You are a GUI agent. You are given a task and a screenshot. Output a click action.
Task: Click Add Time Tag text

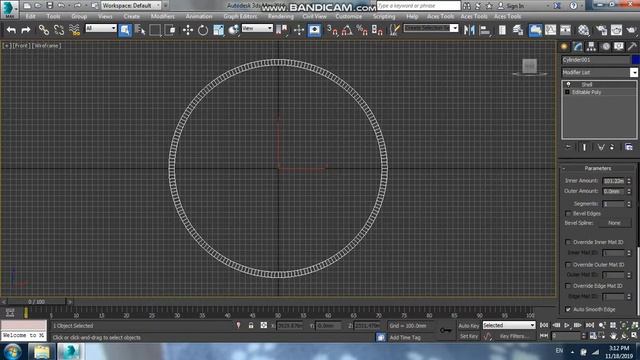pos(405,338)
